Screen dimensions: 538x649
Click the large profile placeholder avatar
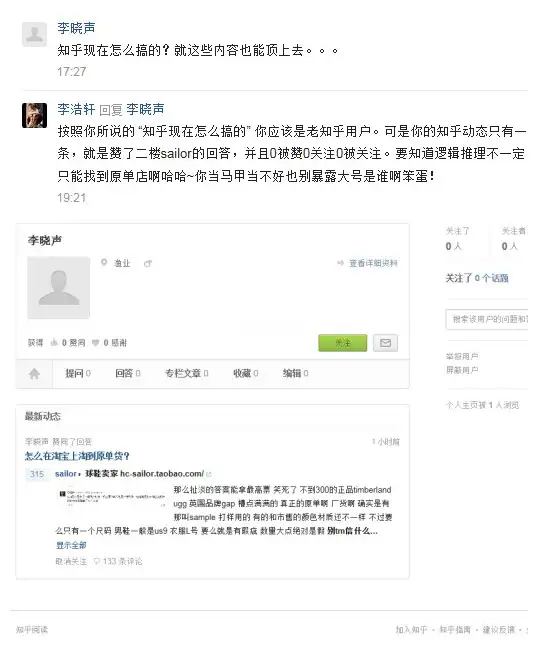(x=58, y=288)
